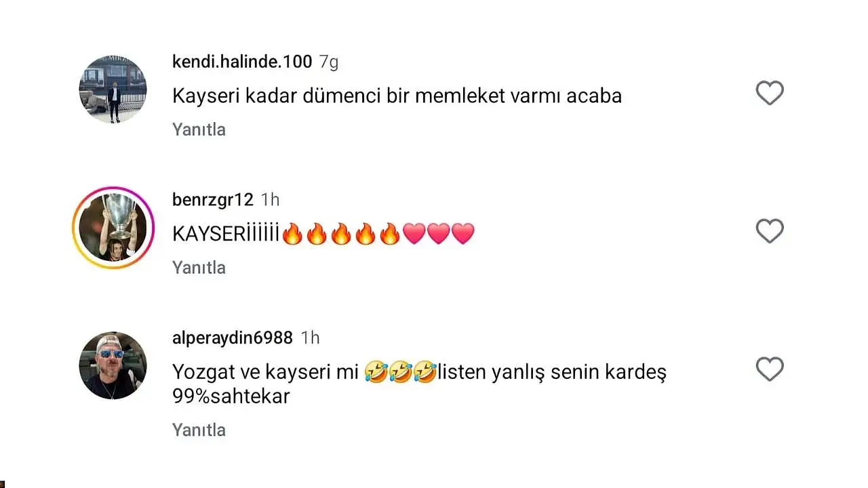Select the 'Kayseri kadar dümenci' comment text
Image resolution: width=868 pixels, height=488 pixels.
pos(397,96)
